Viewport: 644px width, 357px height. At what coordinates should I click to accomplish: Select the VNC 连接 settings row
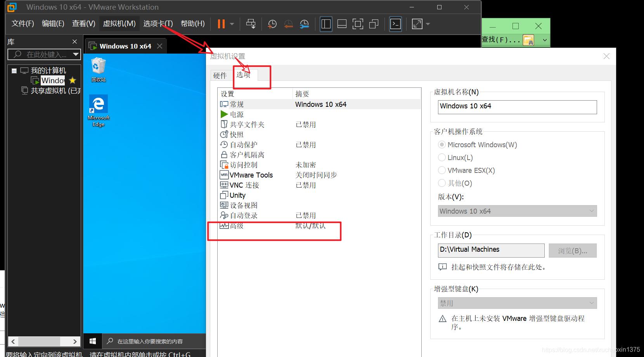click(x=319, y=185)
